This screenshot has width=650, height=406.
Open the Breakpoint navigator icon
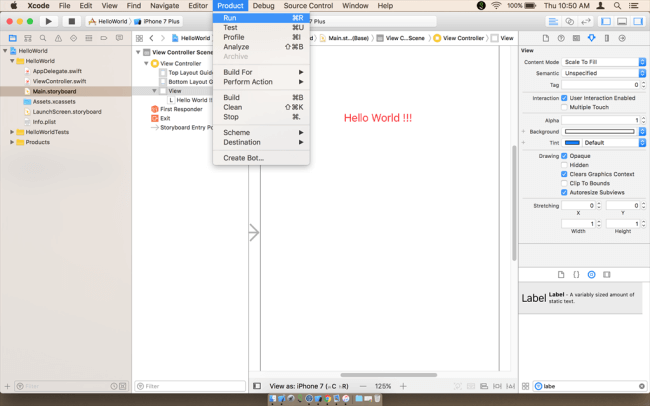click(x=104, y=38)
